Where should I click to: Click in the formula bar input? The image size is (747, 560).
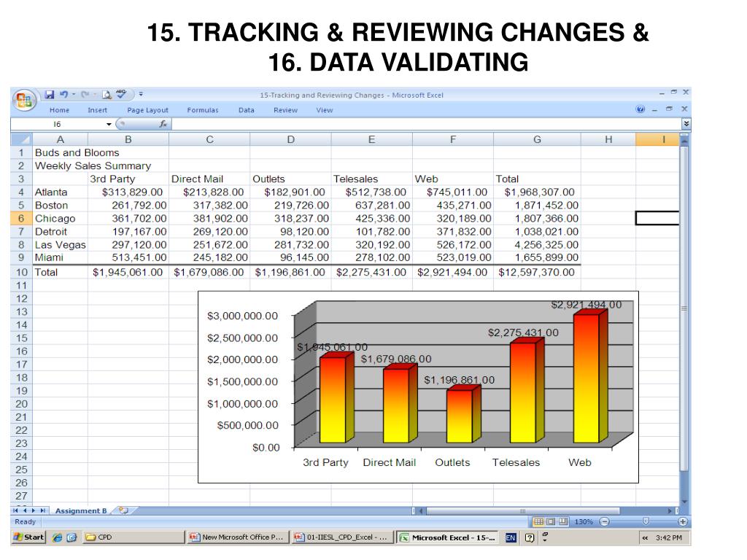click(426, 124)
